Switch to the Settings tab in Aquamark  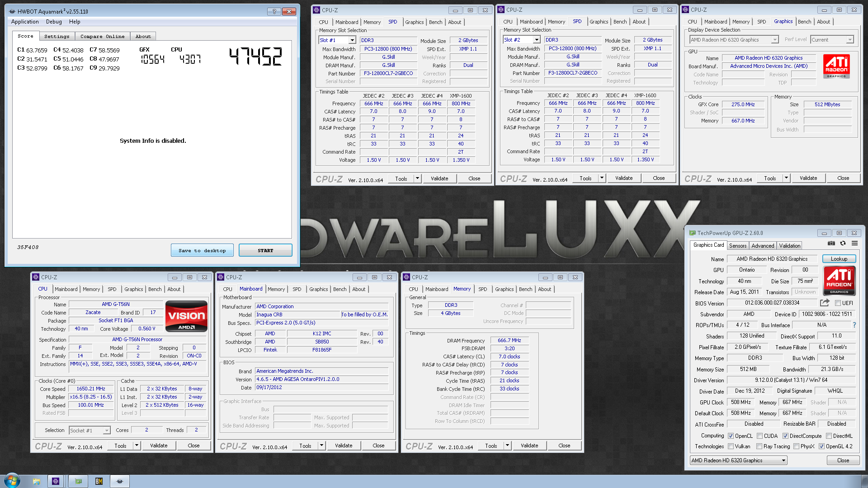click(57, 36)
